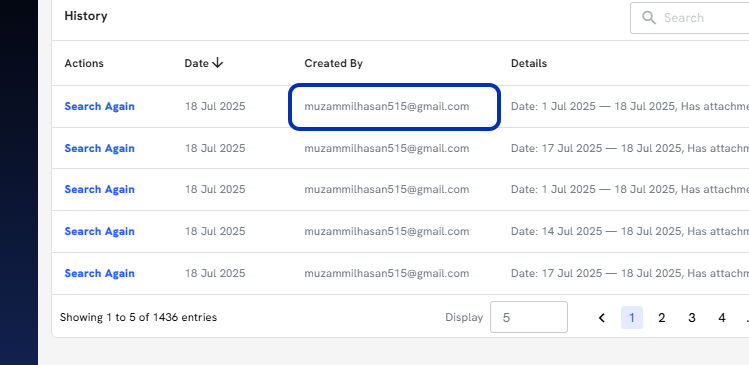
Task: Click Search Again in first row
Action: [99, 106]
